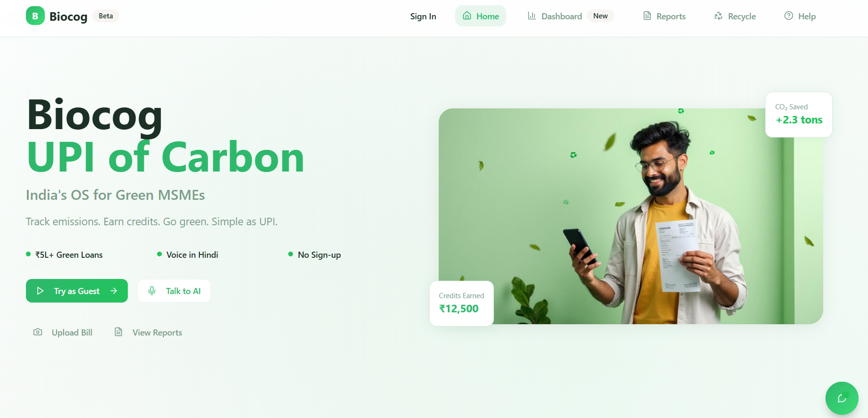Image resolution: width=868 pixels, height=418 pixels.
Task: Click the house icon in the Home tab
Action: click(x=467, y=16)
